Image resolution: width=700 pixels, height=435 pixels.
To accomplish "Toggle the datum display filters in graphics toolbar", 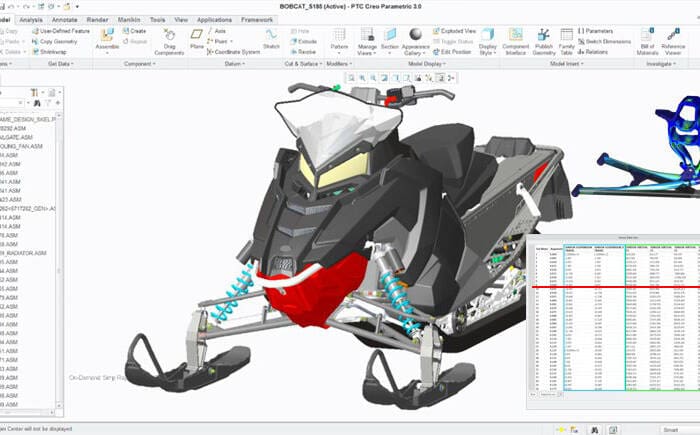I will click(429, 78).
